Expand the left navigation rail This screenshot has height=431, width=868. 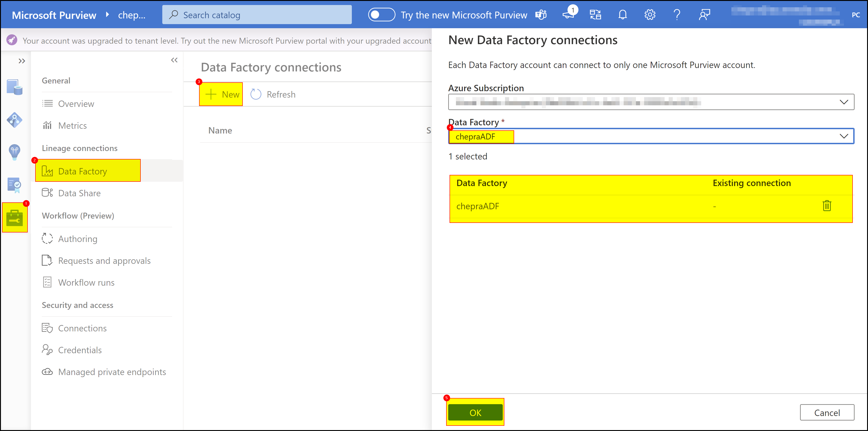coord(22,61)
